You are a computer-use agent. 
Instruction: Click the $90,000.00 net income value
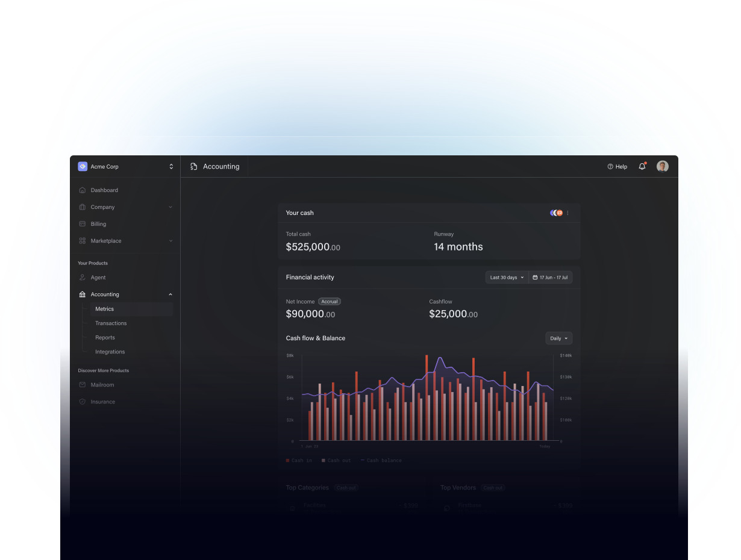[x=310, y=314]
